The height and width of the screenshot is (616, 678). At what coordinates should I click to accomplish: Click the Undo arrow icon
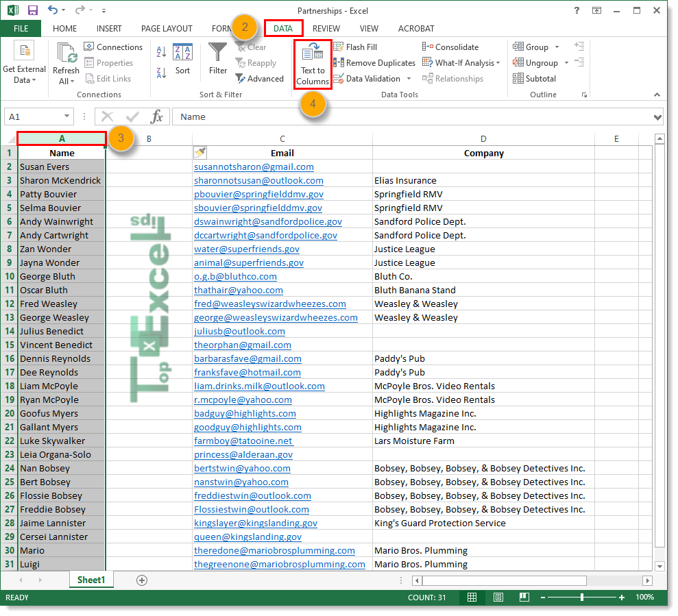click(x=53, y=10)
